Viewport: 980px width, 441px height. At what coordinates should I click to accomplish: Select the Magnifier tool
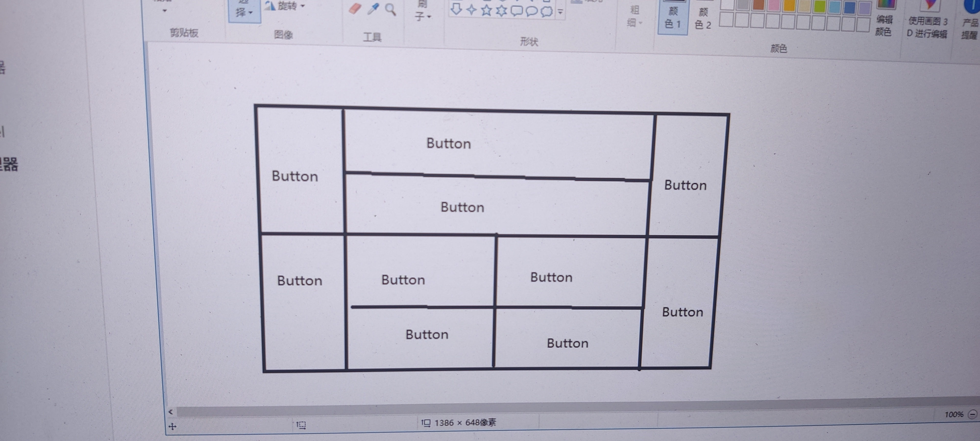[390, 9]
